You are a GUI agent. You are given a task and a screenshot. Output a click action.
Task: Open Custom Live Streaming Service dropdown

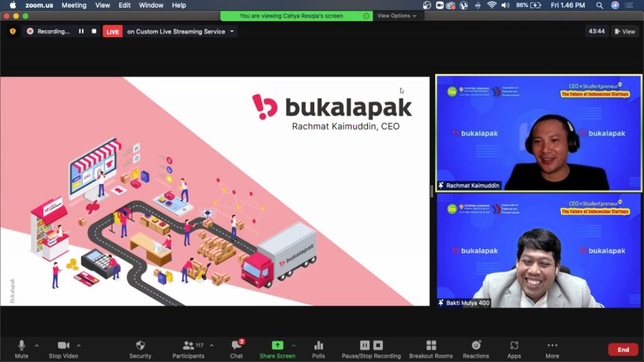coord(232,31)
